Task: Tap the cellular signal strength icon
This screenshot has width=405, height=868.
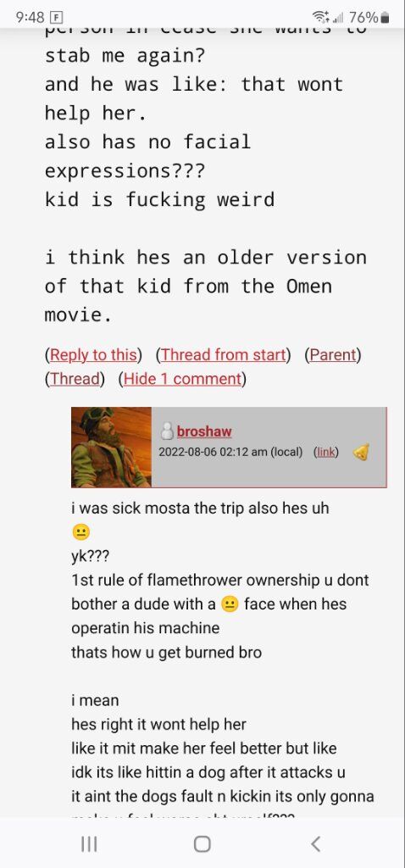Action: click(336, 19)
